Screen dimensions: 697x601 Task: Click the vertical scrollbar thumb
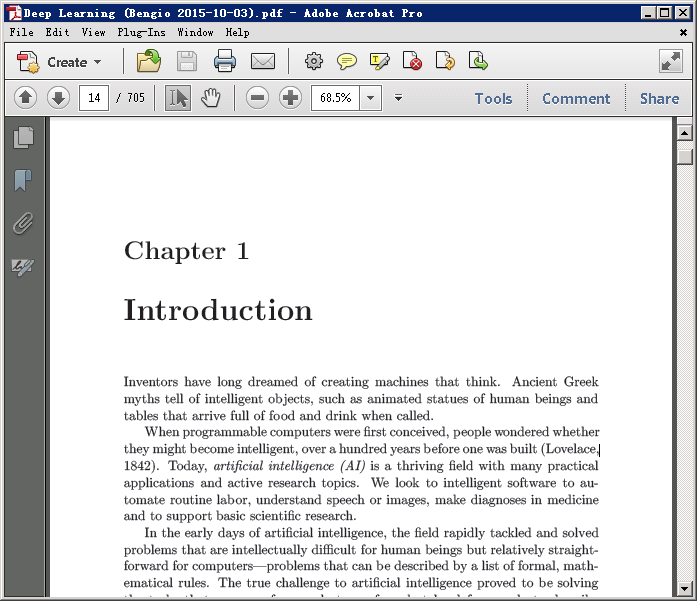(x=685, y=156)
